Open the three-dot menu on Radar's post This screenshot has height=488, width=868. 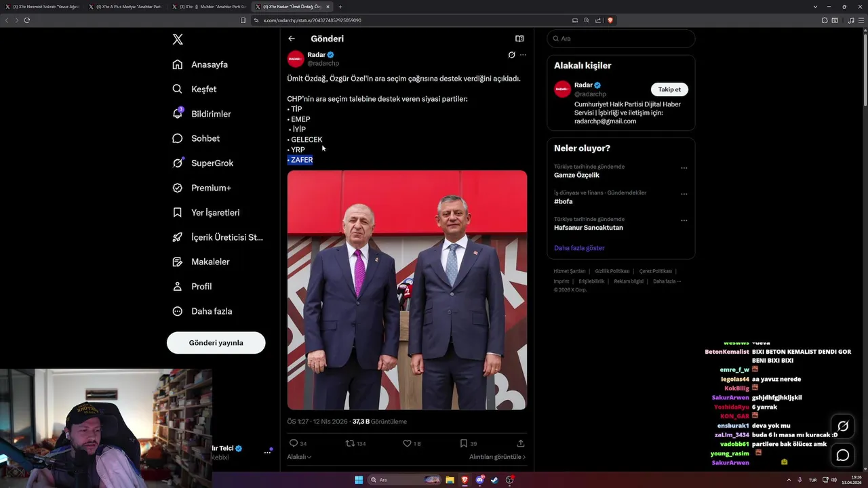coord(523,55)
